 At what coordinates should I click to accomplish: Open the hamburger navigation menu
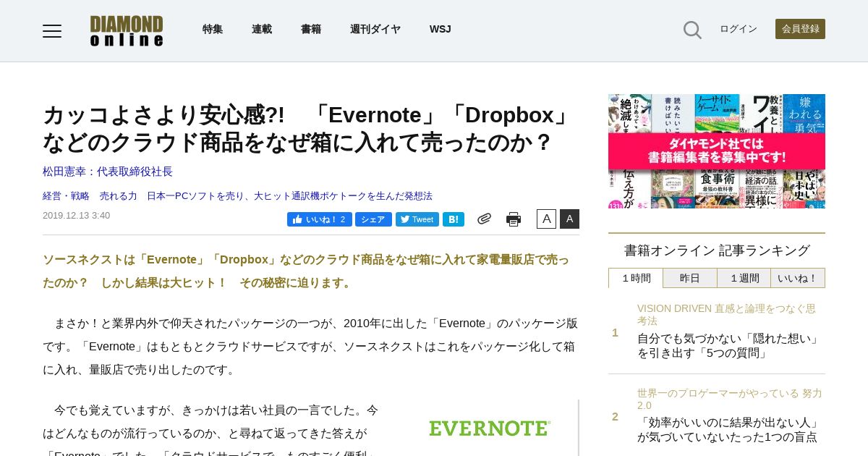point(52,30)
